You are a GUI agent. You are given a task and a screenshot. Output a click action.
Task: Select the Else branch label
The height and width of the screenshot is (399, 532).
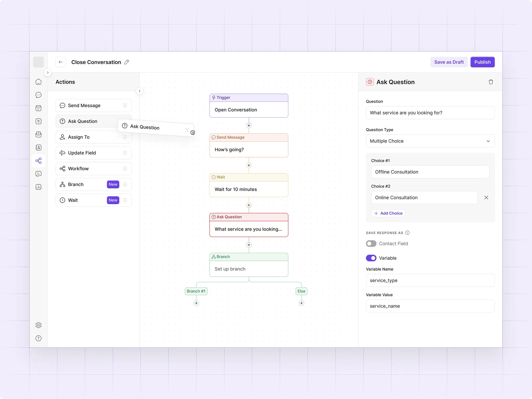click(301, 291)
